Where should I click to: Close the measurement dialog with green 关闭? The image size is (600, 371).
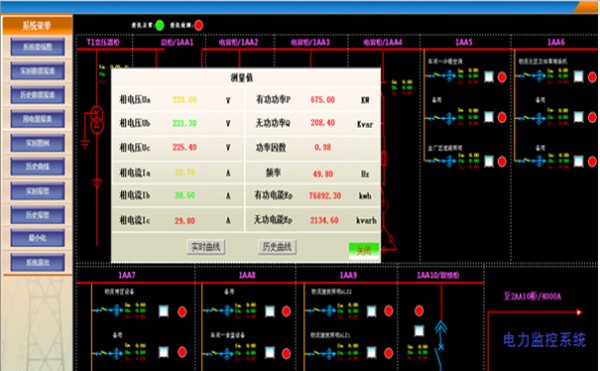point(364,251)
